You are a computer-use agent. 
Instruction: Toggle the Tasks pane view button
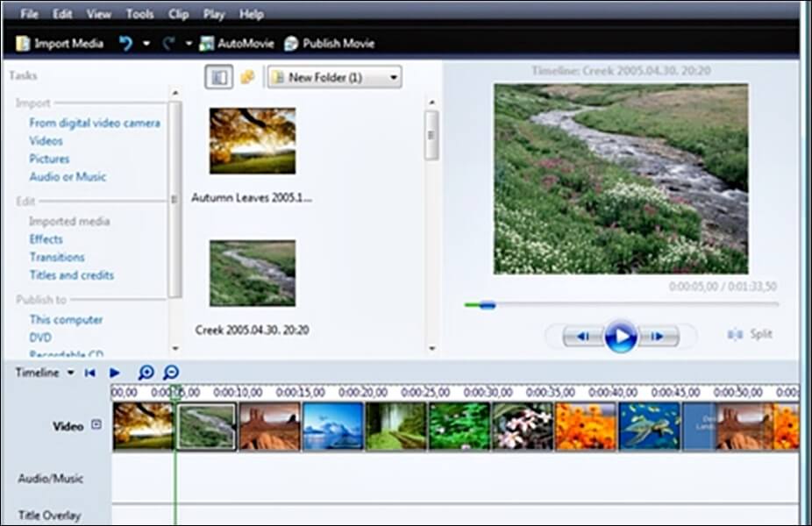coord(218,78)
